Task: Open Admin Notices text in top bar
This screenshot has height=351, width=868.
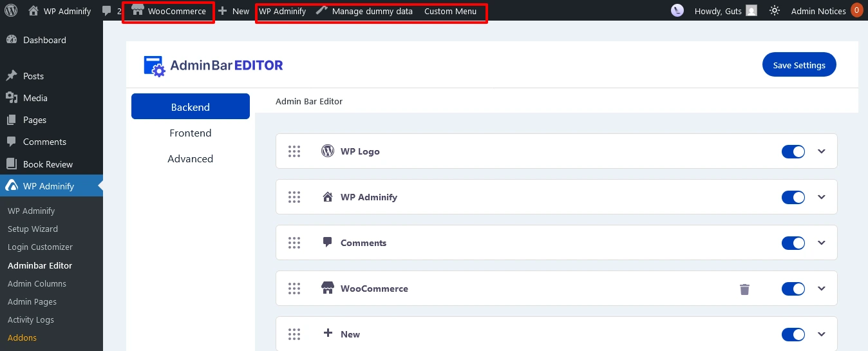Action: coord(818,11)
